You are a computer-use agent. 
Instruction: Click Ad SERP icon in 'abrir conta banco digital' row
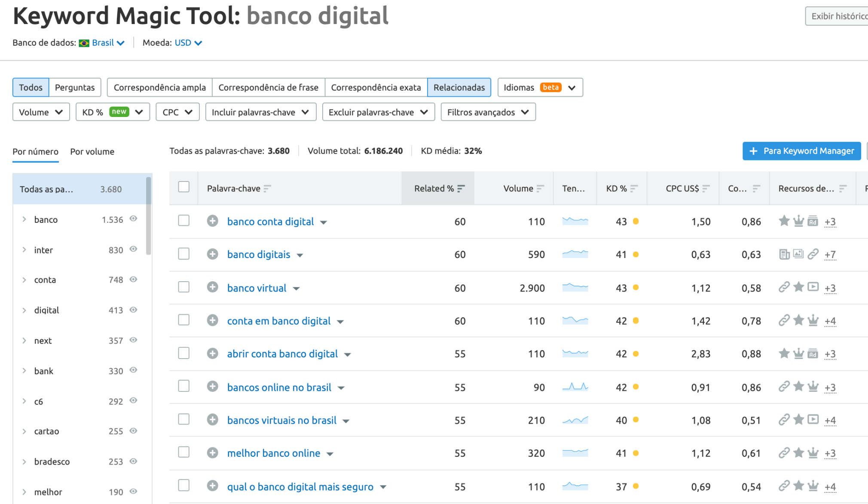pos(813,353)
